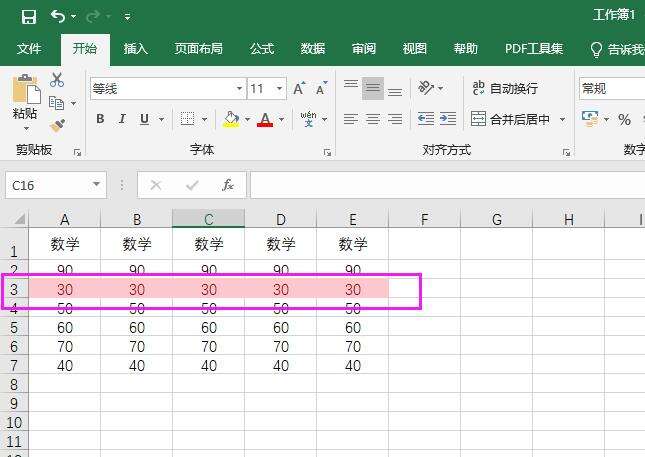
Task: Click the Select All corner triangle
Action: tap(19, 218)
